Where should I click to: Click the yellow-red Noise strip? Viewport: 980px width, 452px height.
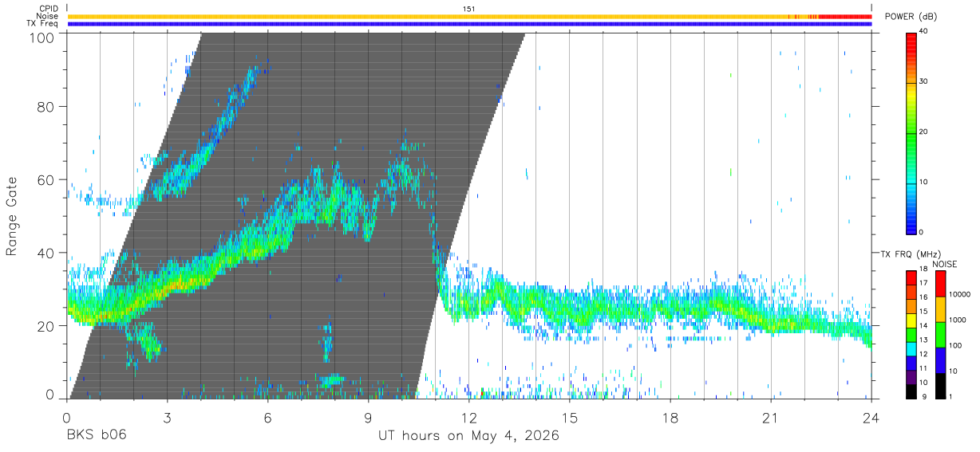click(469, 16)
